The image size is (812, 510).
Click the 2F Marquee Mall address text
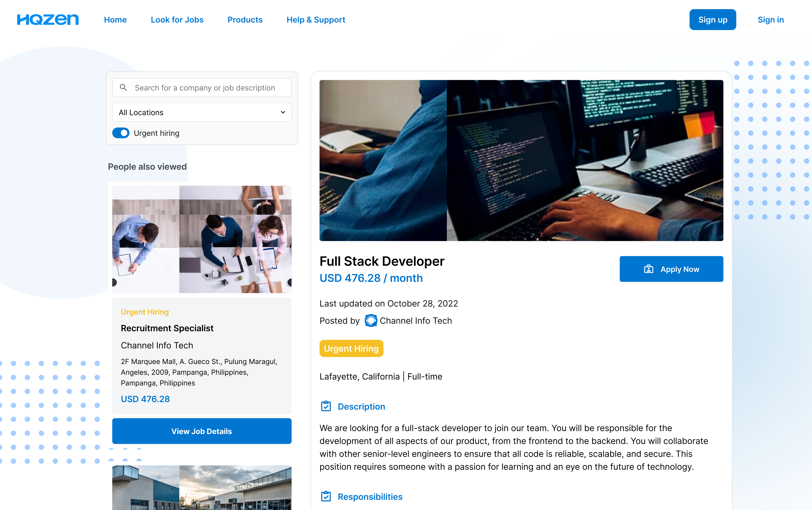[x=199, y=372]
